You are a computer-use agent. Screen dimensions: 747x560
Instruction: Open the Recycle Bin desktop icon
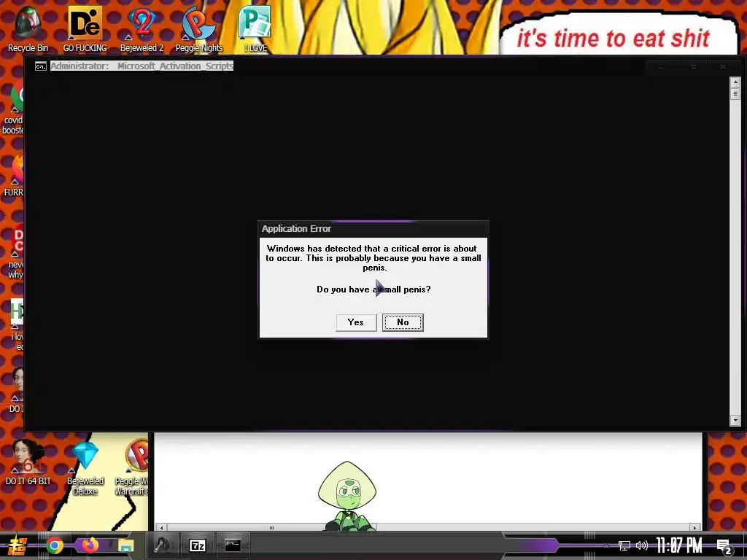tap(28, 29)
